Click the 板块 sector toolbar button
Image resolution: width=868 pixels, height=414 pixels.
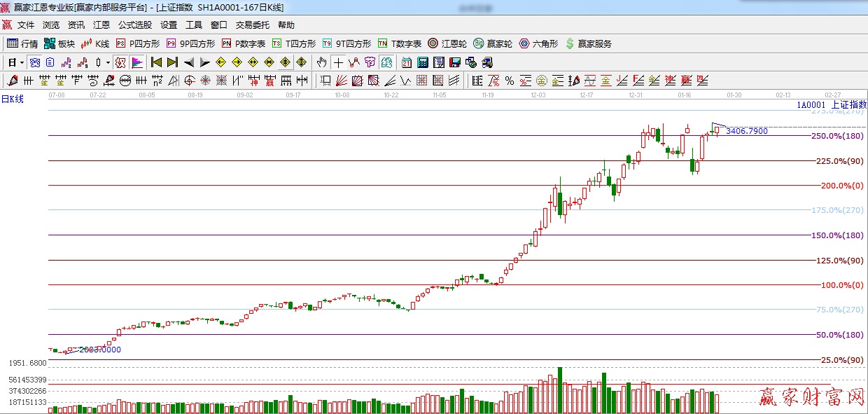pyautogui.click(x=59, y=43)
